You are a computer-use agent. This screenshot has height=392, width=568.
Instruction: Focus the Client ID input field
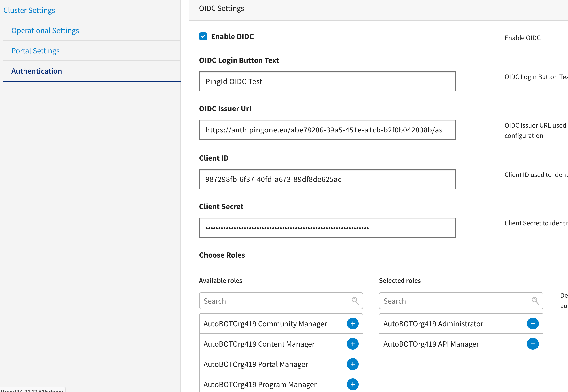pos(327,179)
